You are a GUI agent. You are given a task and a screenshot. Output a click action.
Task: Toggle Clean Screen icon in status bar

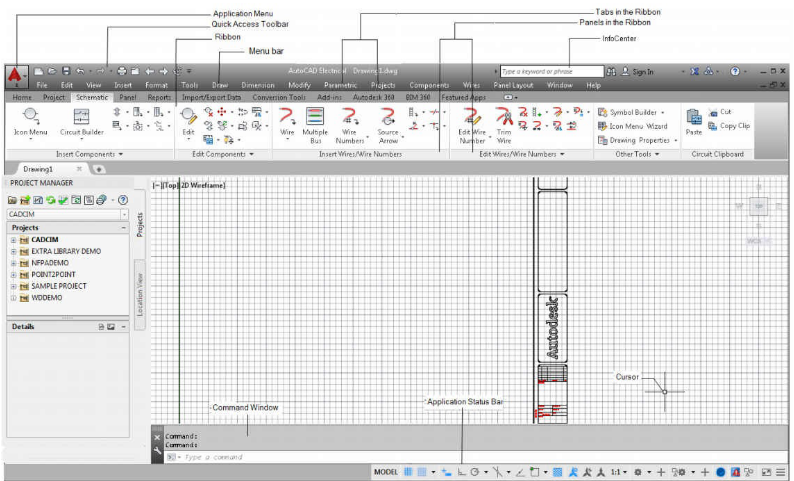point(766,472)
